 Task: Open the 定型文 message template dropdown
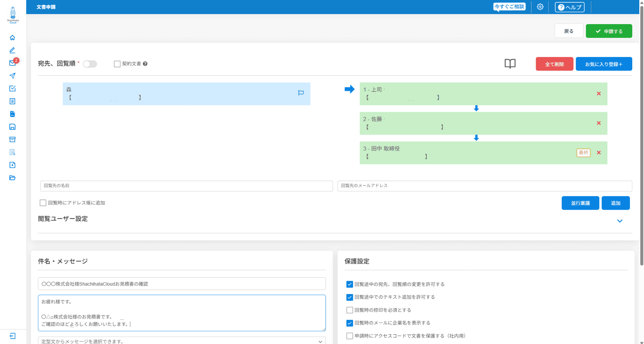coord(181,341)
